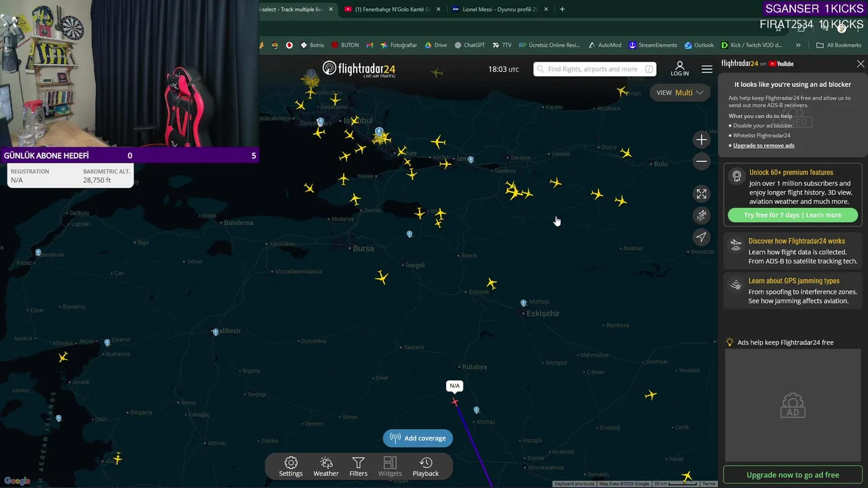Viewport: 868px width, 488px height.
Task: Open the StreamElements bookmark
Action: point(653,45)
